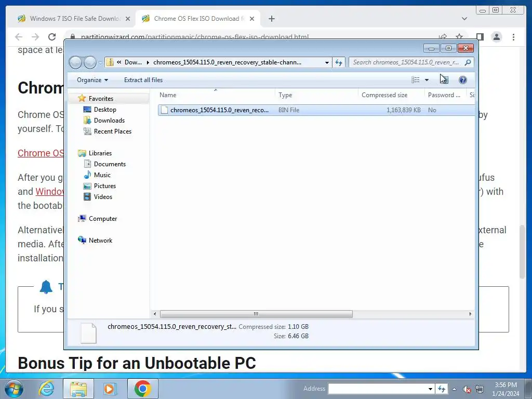Open Music library
Screen dimensions: 532x399
tap(102, 175)
